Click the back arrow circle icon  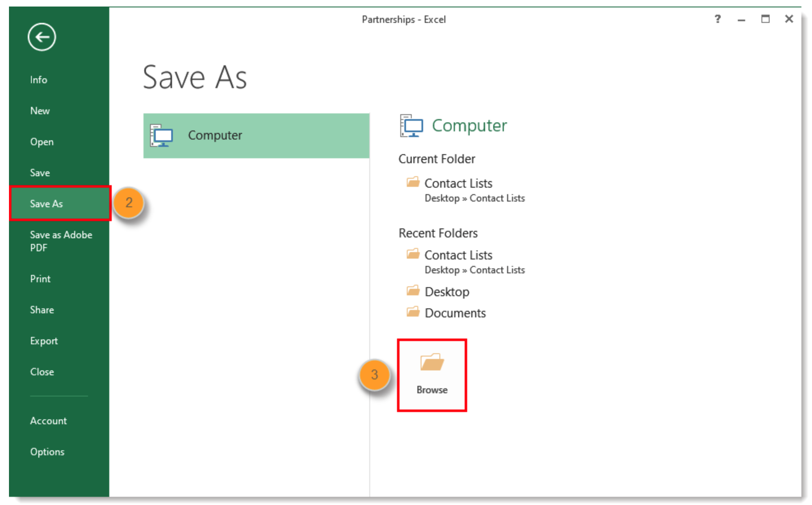point(42,37)
